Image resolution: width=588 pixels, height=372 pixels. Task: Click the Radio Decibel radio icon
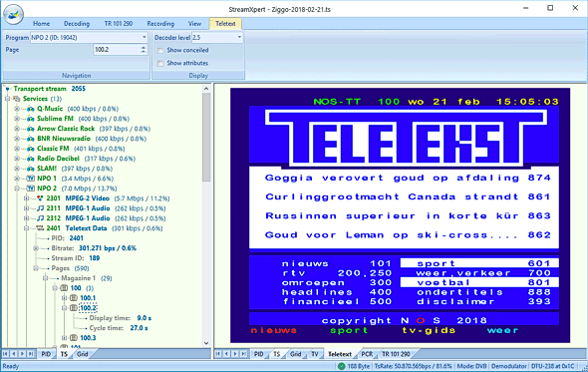click(31, 159)
